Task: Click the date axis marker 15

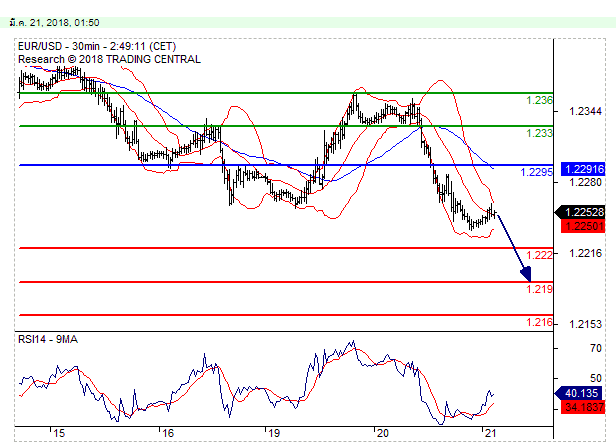Action: coord(59,433)
